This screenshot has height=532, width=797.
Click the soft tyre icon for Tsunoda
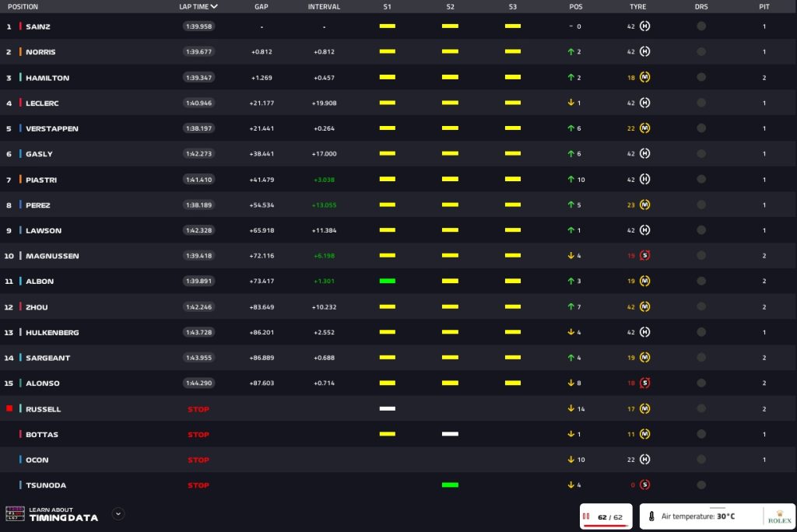pos(644,485)
